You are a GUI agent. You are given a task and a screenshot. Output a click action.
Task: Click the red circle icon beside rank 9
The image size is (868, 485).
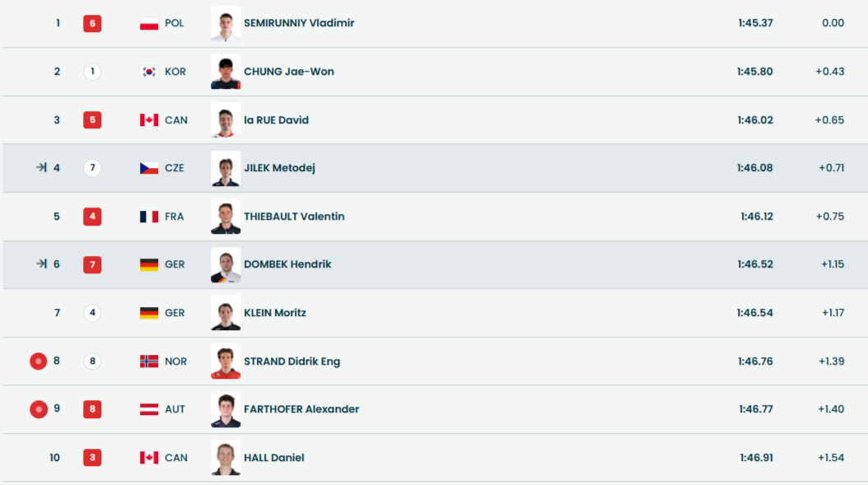pos(38,409)
